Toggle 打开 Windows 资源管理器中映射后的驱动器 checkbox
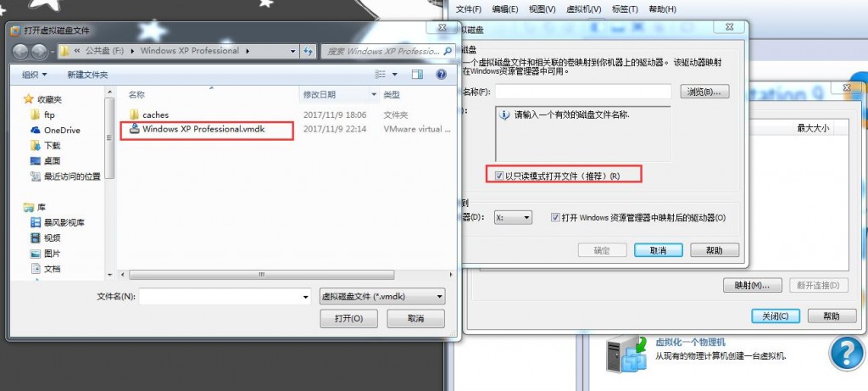868x391 pixels. point(555,218)
